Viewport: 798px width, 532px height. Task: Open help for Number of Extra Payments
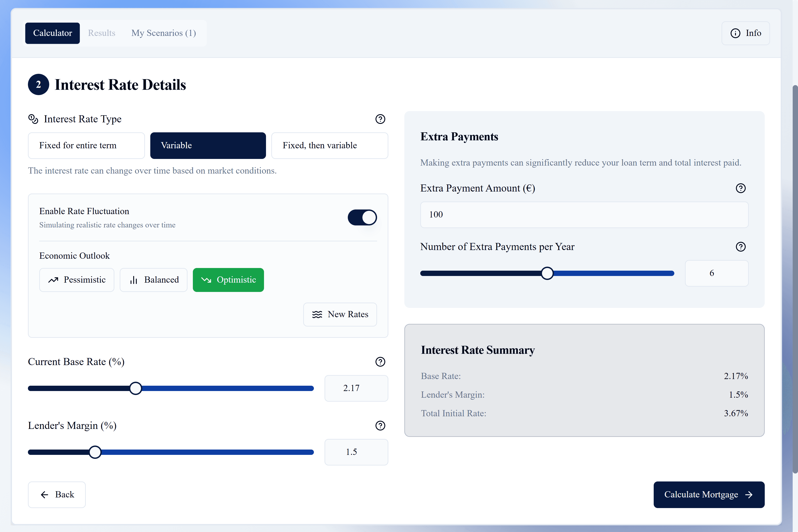(741, 247)
